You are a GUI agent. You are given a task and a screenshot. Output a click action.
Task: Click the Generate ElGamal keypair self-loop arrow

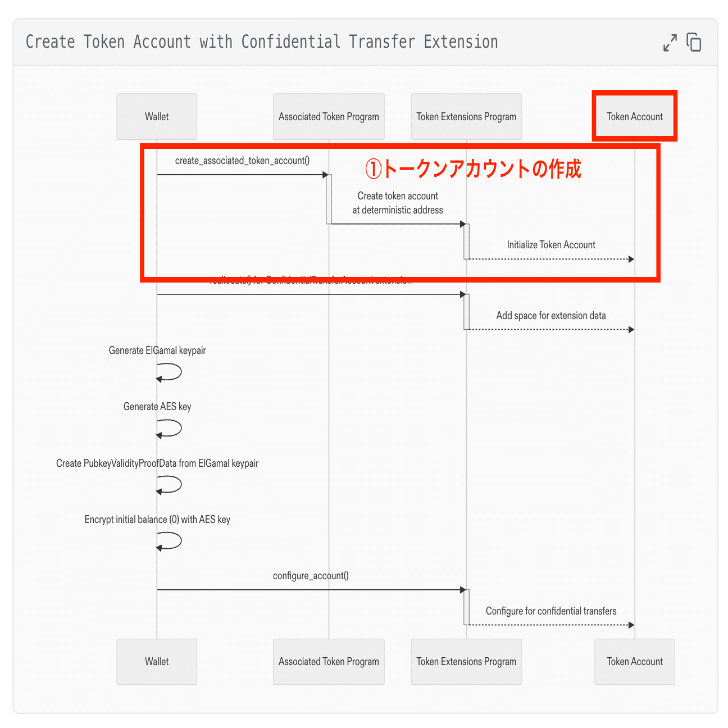(169, 372)
